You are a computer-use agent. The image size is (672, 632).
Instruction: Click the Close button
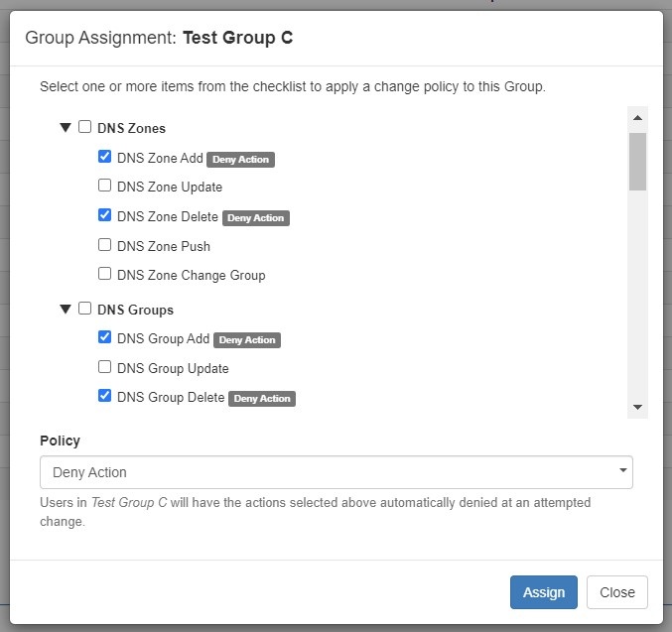point(616,592)
